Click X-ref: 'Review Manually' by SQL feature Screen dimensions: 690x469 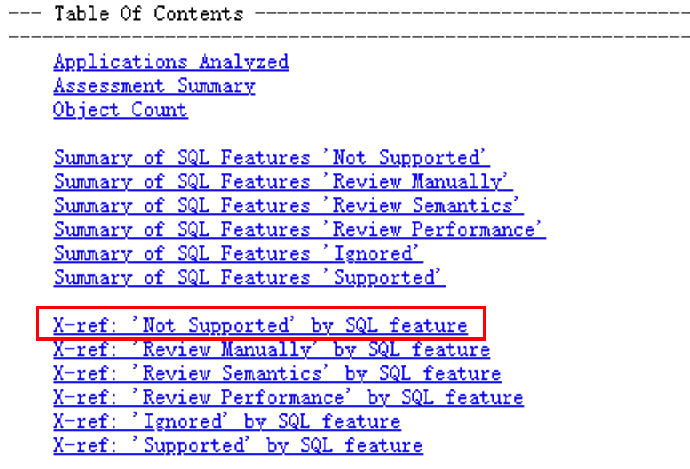click(x=271, y=350)
